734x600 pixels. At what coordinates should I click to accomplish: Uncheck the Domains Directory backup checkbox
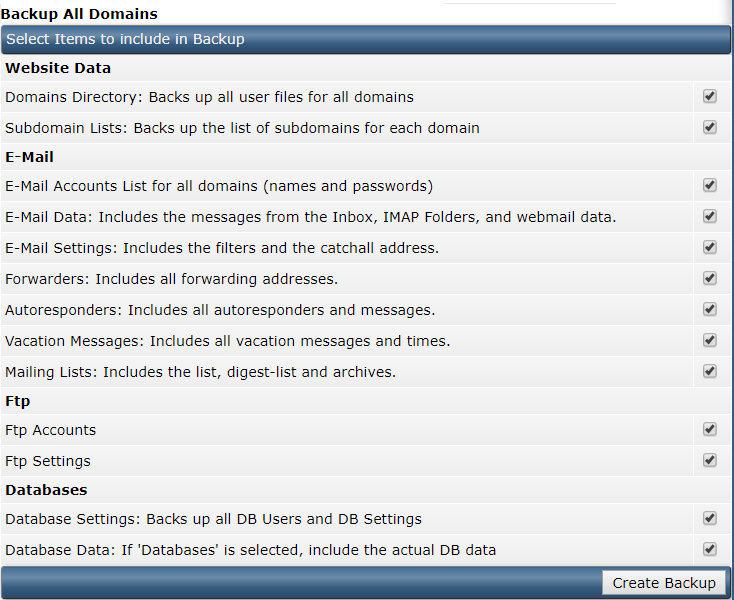point(710,96)
